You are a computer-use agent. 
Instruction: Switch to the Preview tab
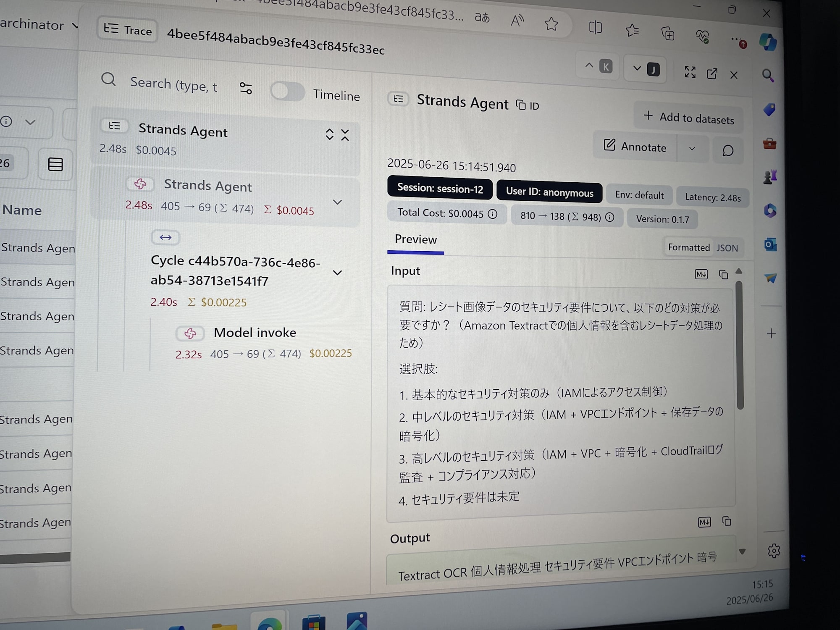click(x=416, y=239)
